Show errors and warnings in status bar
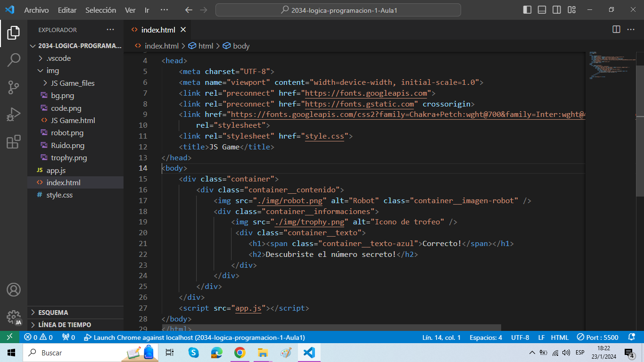644x362 pixels. click(x=38, y=337)
